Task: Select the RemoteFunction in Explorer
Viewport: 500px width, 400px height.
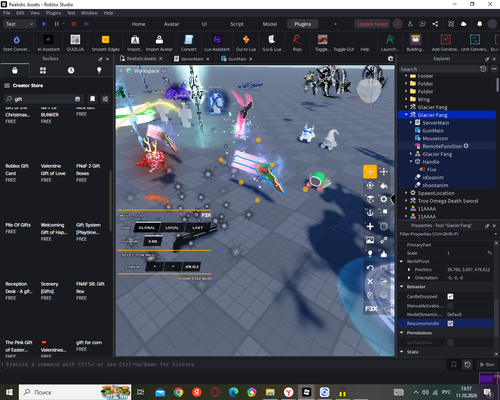Action: point(442,146)
